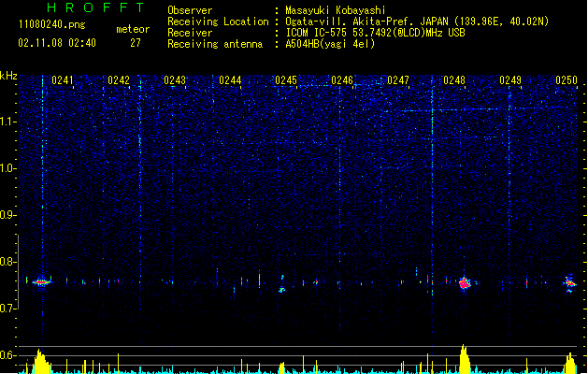Click the 0.8 kHz axis tick label
This screenshot has width=588, height=374.
[8, 262]
